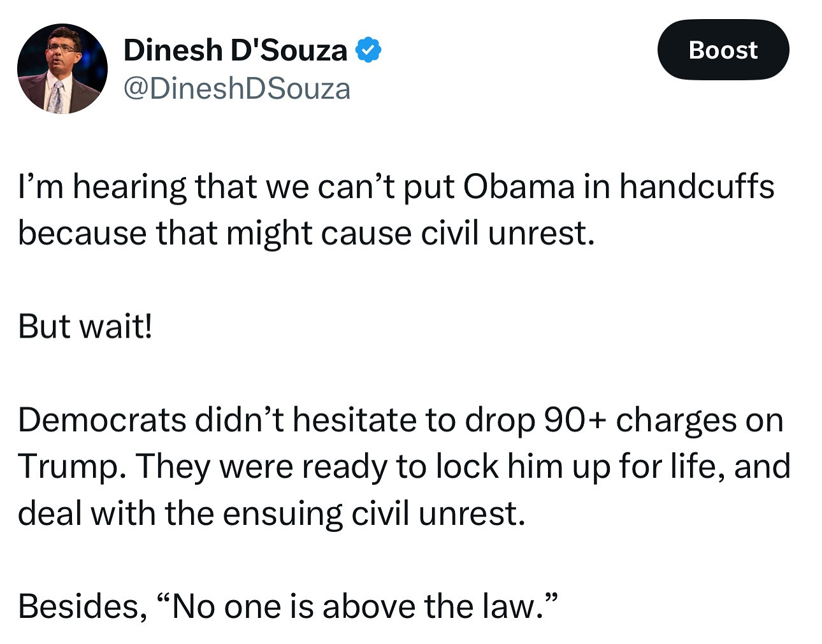The image size is (822, 644).
Task: Click the word "because" in the post
Action: [x=82, y=233]
